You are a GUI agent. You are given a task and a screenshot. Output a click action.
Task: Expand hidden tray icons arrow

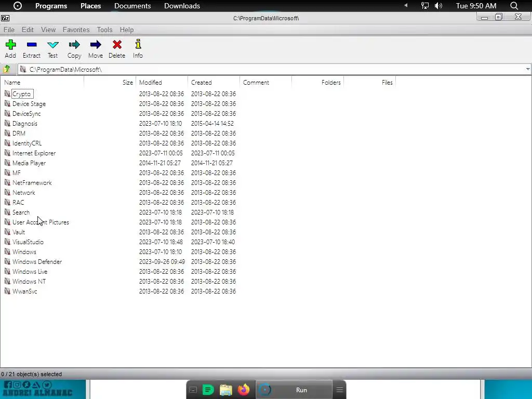coord(405,5)
